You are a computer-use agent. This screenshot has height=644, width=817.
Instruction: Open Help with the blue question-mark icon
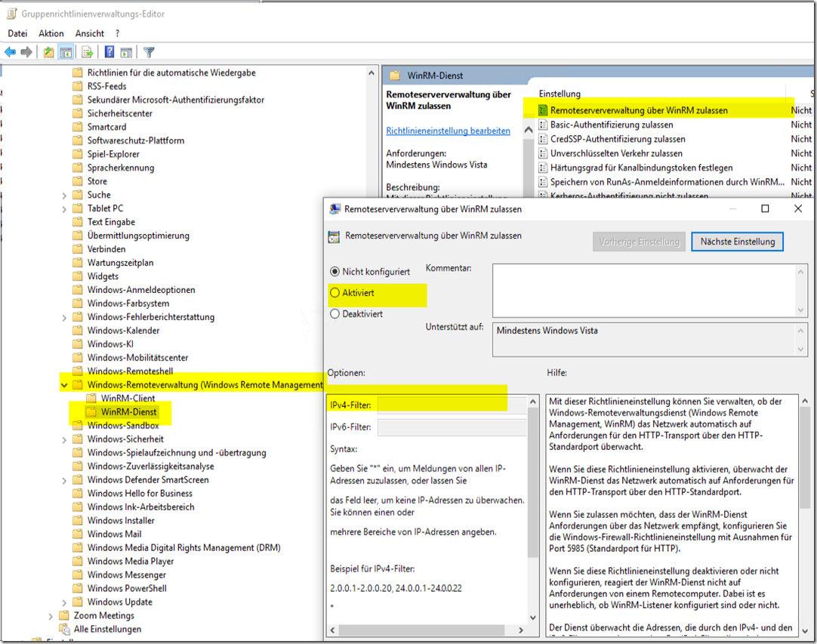point(109,52)
